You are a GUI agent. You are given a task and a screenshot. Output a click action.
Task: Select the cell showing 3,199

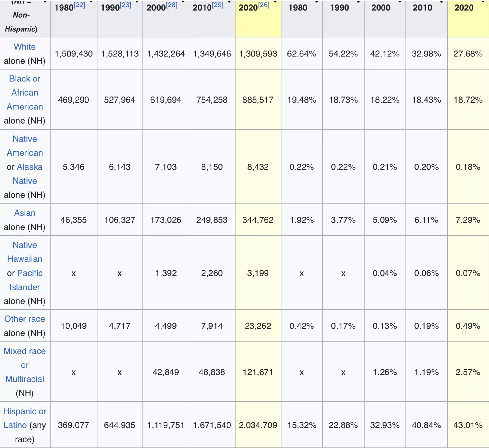tap(258, 273)
